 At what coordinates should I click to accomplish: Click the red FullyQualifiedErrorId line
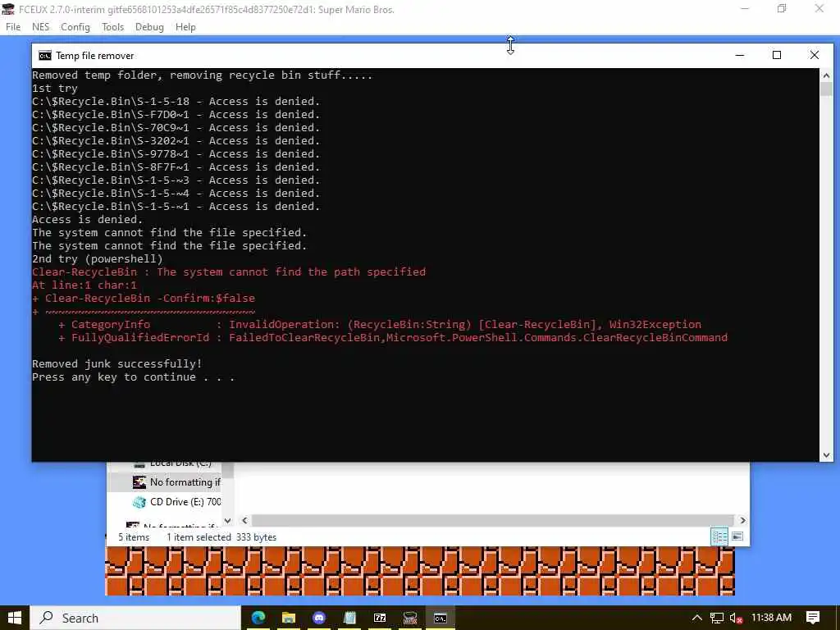(393, 337)
